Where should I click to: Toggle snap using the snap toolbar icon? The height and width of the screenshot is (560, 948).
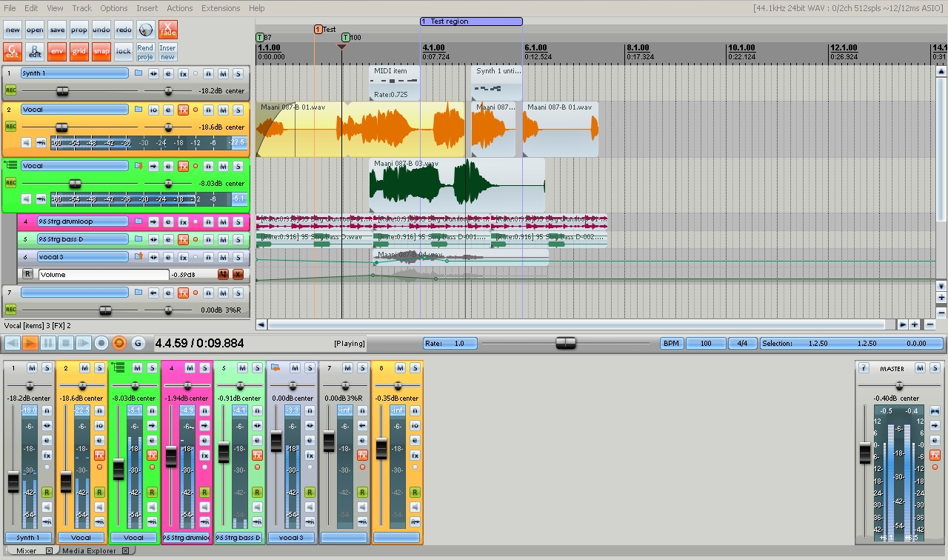100,51
